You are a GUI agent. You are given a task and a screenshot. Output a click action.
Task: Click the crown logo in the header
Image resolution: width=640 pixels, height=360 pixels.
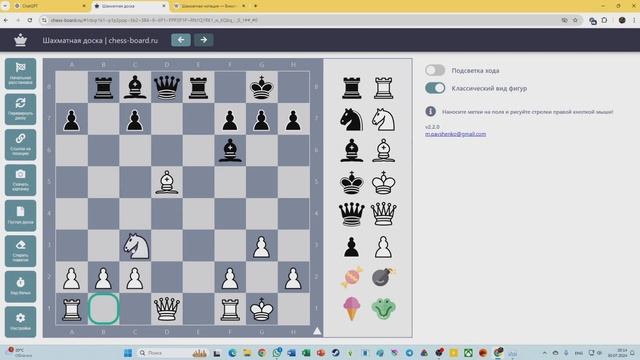coord(20,40)
